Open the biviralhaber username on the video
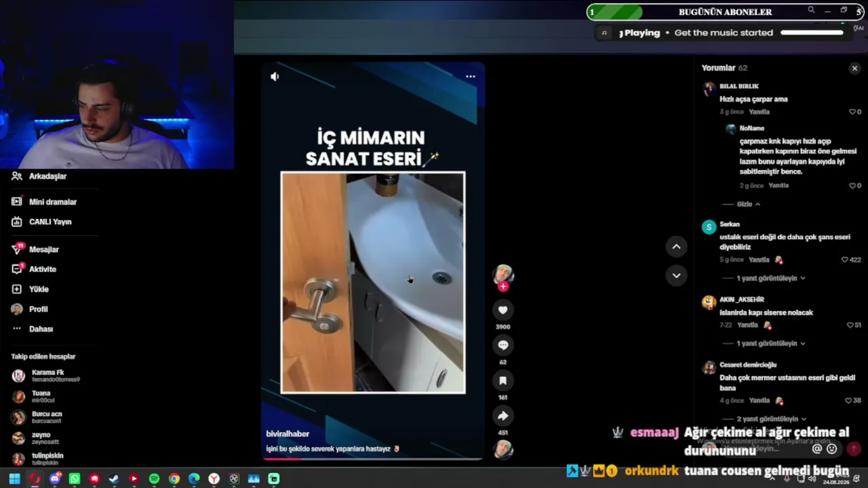 coord(288,434)
